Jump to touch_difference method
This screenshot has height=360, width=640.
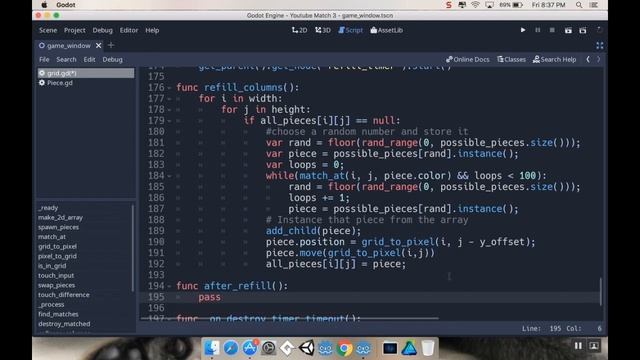64,295
